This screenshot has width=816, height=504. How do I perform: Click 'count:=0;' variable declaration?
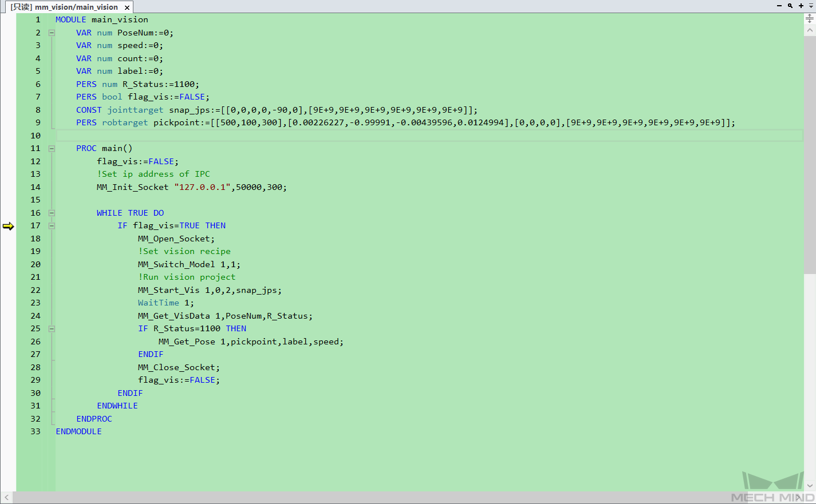pyautogui.click(x=140, y=58)
